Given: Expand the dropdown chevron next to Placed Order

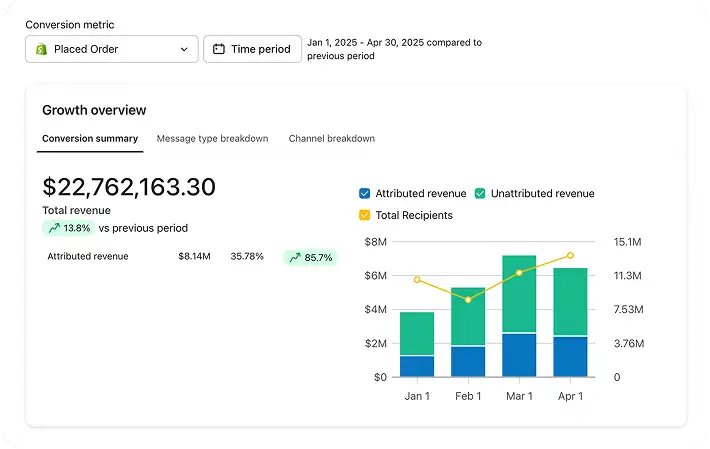Looking at the screenshot, I should (184, 49).
